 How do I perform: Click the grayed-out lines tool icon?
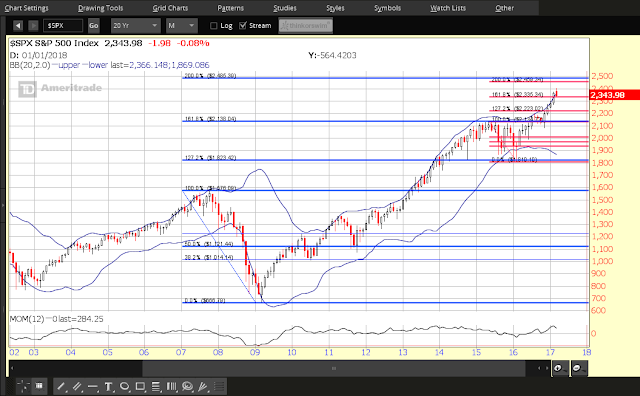pyautogui.click(x=219, y=386)
